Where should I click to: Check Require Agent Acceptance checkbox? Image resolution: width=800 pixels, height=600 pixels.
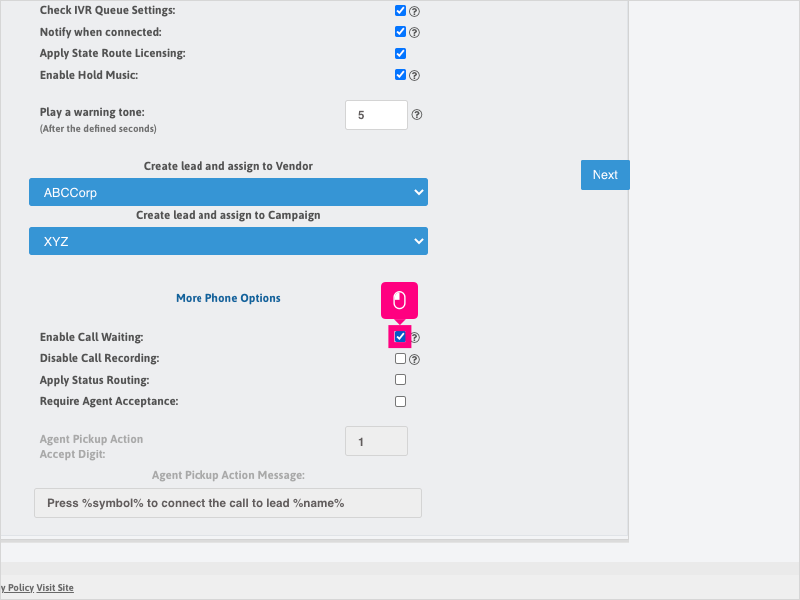401,402
